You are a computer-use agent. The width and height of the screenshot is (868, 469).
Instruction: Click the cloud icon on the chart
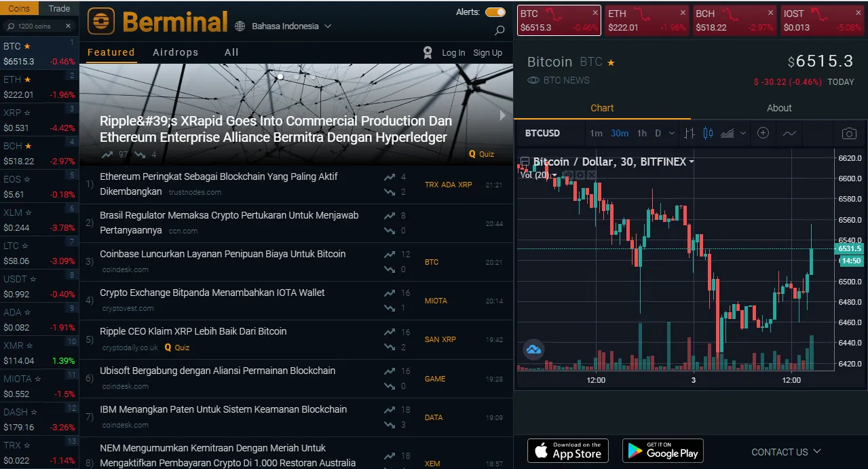point(533,350)
